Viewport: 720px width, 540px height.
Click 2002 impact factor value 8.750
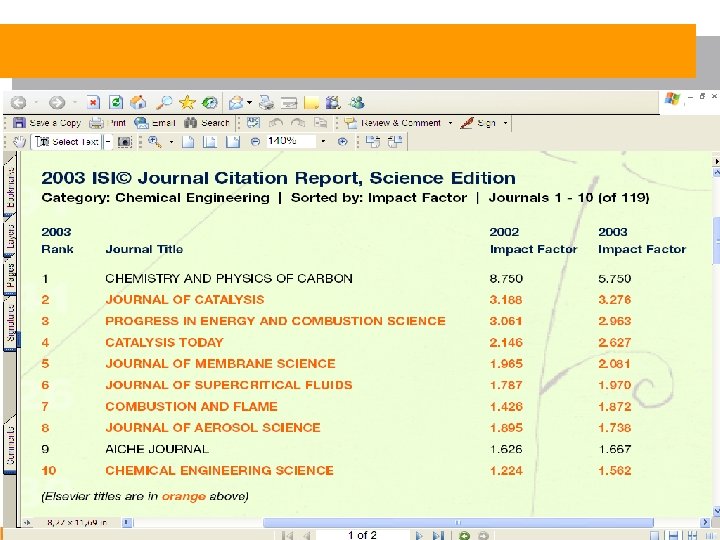click(x=506, y=279)
